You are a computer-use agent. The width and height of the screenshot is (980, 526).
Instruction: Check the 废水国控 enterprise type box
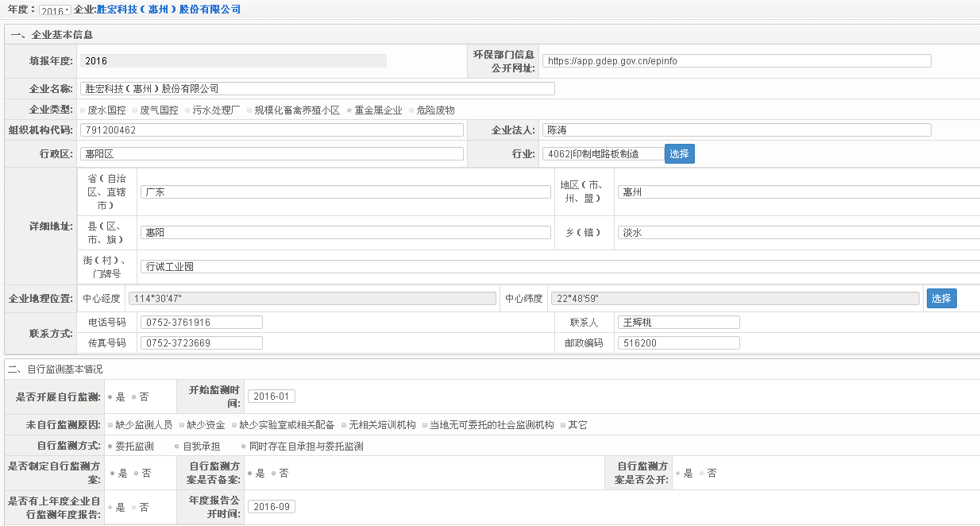coord(83,110)
